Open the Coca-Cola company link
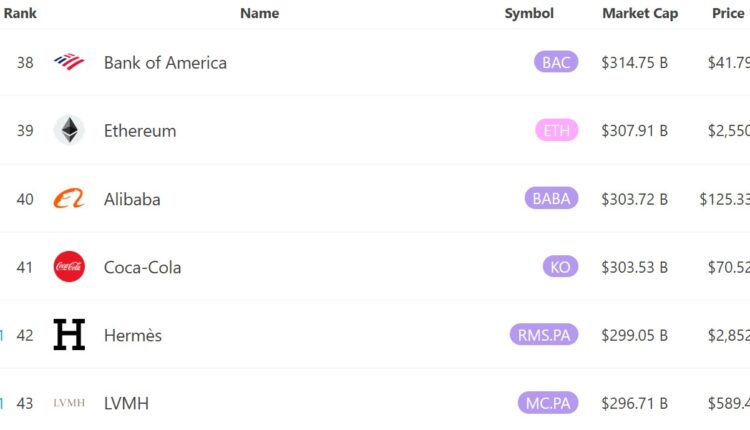Image resolution: width=750 pixels, height=430 pixels. (x=140, y=267)
